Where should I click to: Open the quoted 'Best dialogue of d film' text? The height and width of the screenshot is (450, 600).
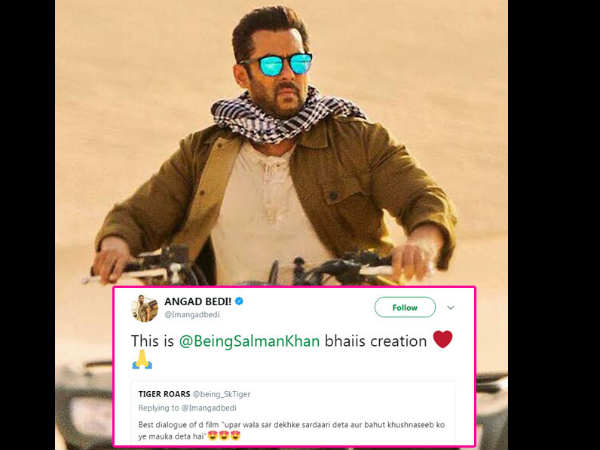291,430
